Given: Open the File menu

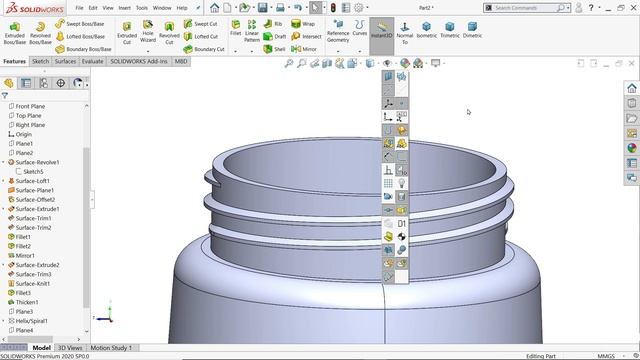Looking at the screenshot, I should point(79,8).
